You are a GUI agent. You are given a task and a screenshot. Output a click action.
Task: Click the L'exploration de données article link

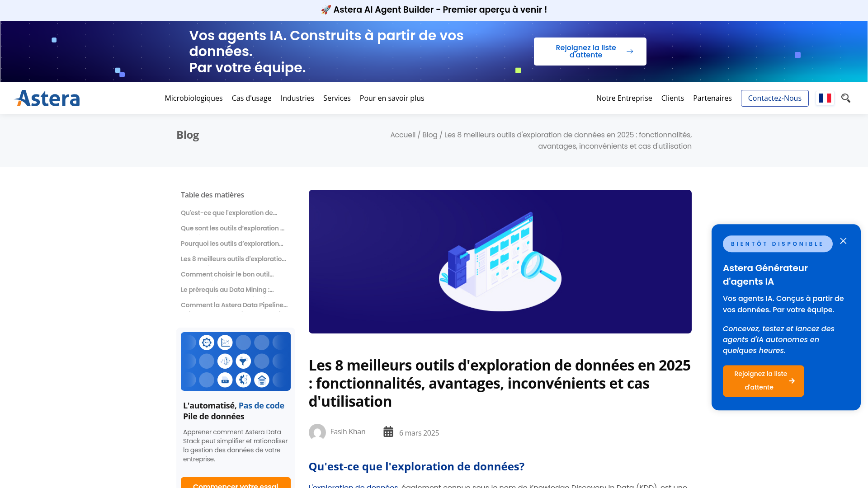pos(353,486)
